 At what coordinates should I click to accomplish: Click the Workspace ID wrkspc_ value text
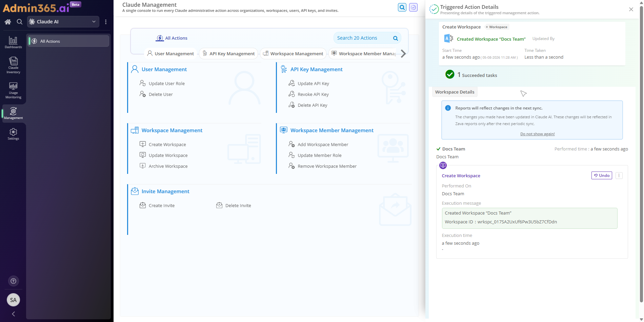(517, 222)
